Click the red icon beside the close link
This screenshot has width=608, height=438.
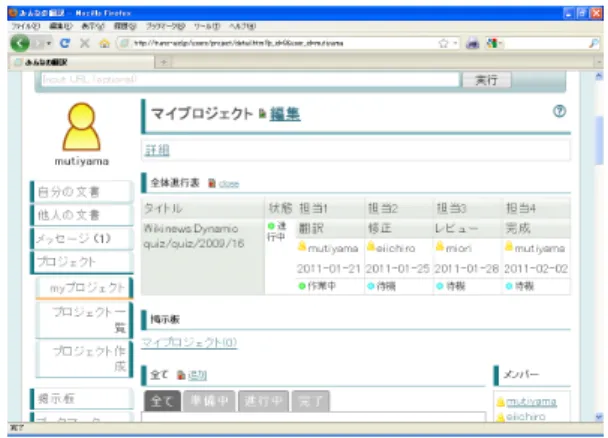point(212,183)
